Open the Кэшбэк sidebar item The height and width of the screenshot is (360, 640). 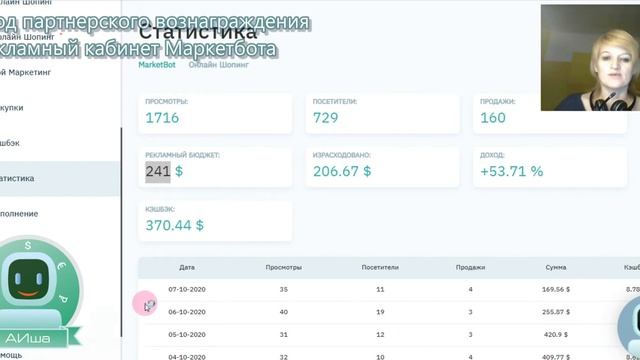point(10,143)
